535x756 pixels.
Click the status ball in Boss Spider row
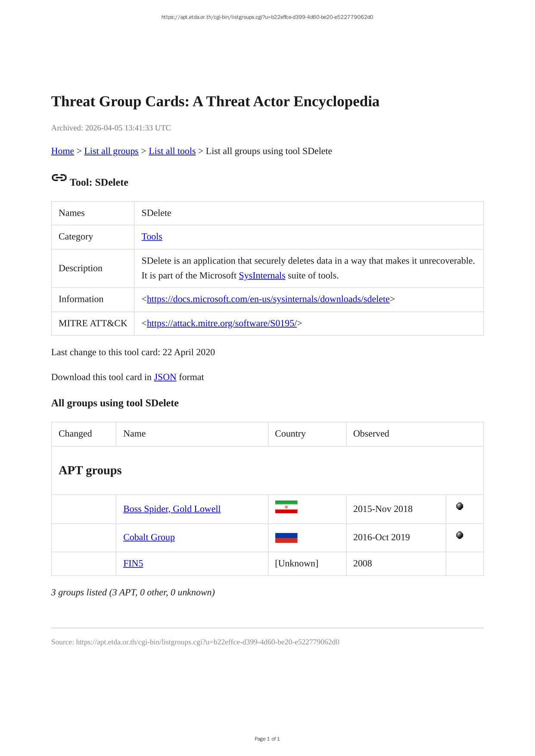point(460,506)
